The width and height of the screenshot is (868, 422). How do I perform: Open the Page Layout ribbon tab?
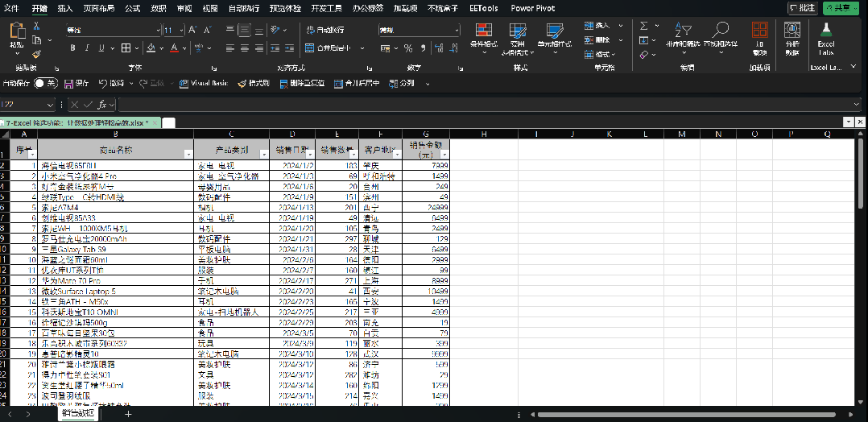coord(98,8)
